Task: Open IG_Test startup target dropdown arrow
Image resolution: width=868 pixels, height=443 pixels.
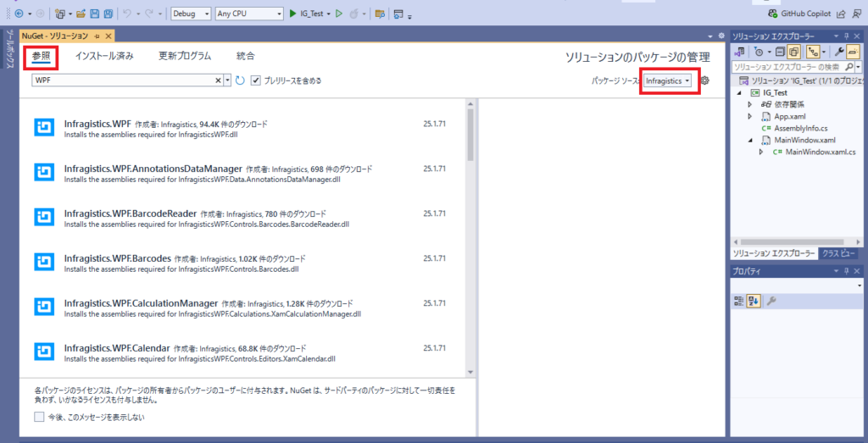Action: point(329,14)
